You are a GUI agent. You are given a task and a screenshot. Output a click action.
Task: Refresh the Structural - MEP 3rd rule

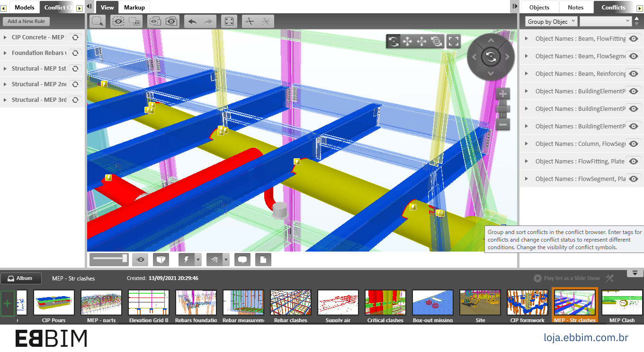75,100
